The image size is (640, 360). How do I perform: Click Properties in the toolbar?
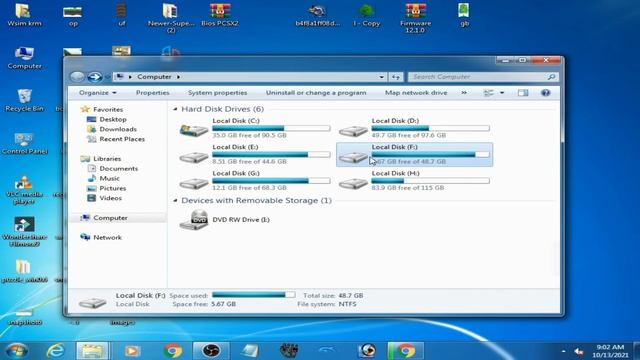(x=153, y=93)
